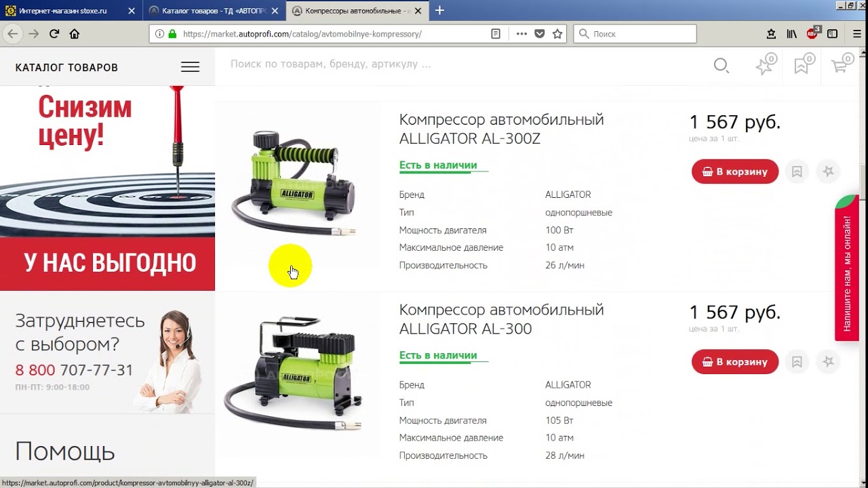Open the downloads/bookmarks toolbar icon next to search
The width and height of the screenshot is (868, 488).
click(x=771, y=34)
